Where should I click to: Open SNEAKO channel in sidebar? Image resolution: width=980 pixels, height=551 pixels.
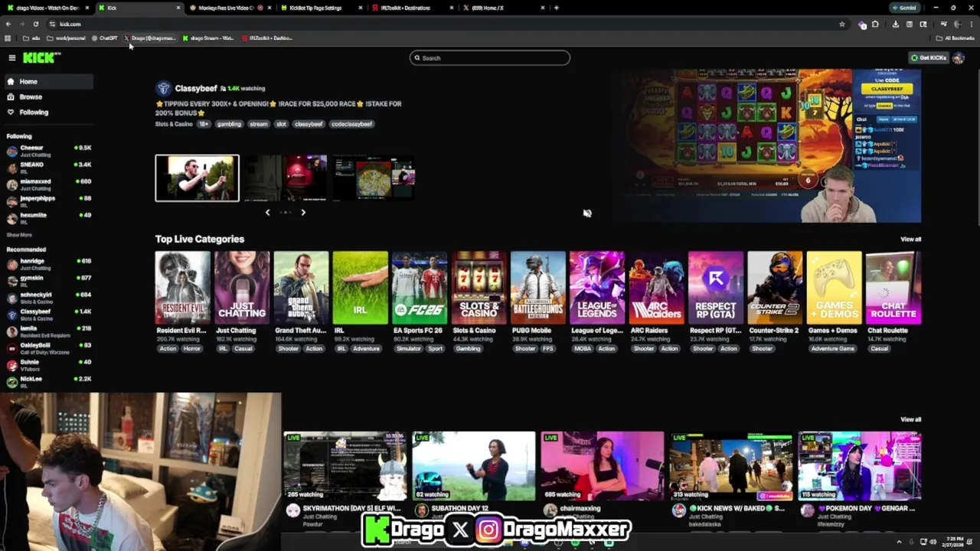[x=48, y=168]
